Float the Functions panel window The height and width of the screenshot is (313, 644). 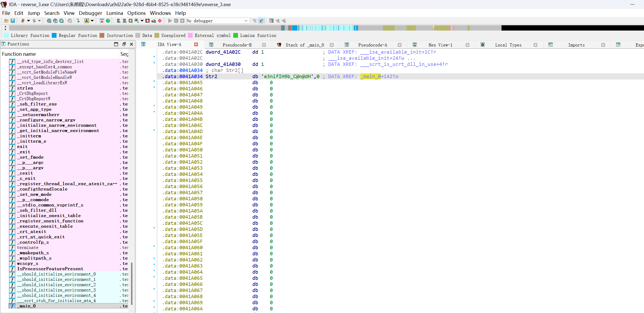[124, 44]
